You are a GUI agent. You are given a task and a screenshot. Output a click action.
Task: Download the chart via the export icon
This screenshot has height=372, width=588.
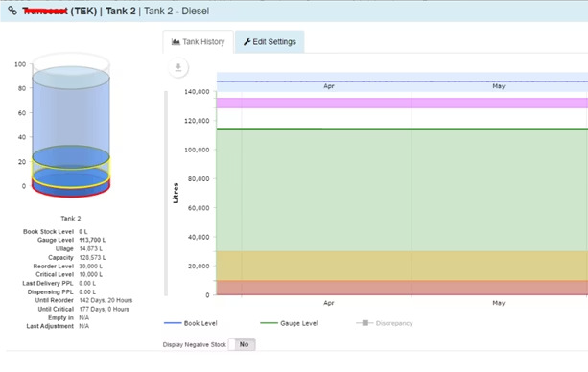coord(178,67)
